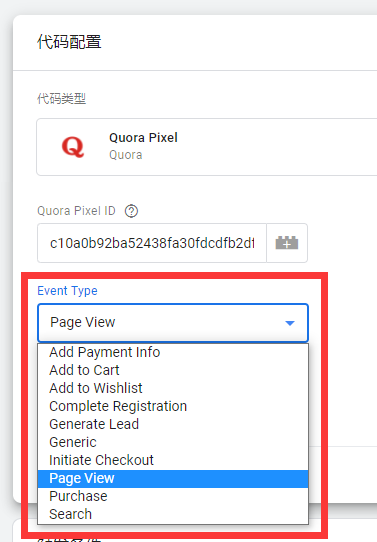
Task: Click the red Quora Q logo
Action: click(73, 147)
